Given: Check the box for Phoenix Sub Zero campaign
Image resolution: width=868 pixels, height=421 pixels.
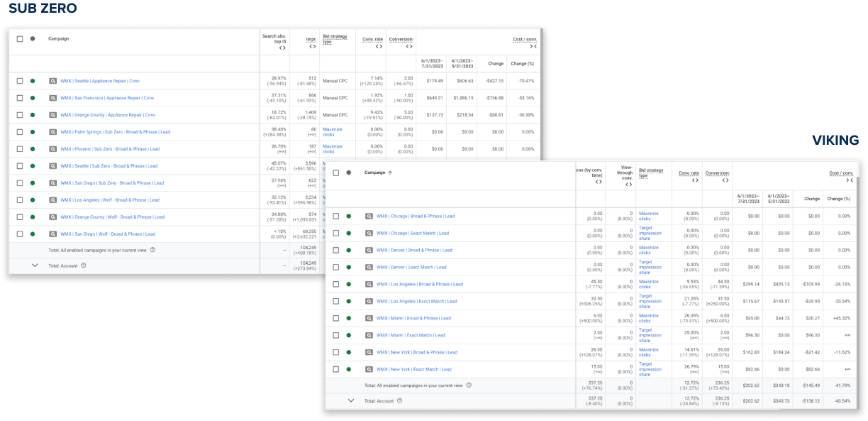Looking at the screenshot, I should click(x=20, y=149).
